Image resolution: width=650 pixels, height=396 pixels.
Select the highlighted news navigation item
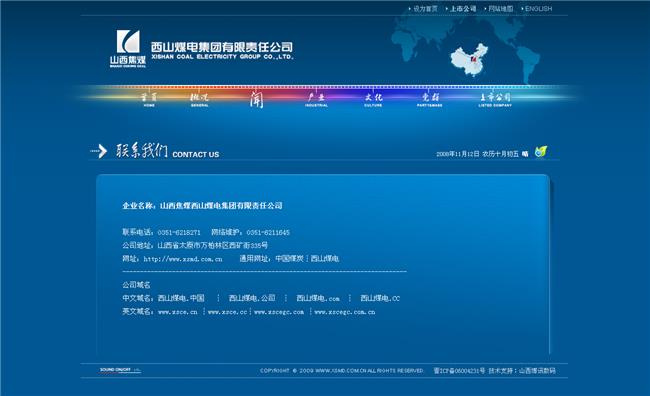point(257,100)
